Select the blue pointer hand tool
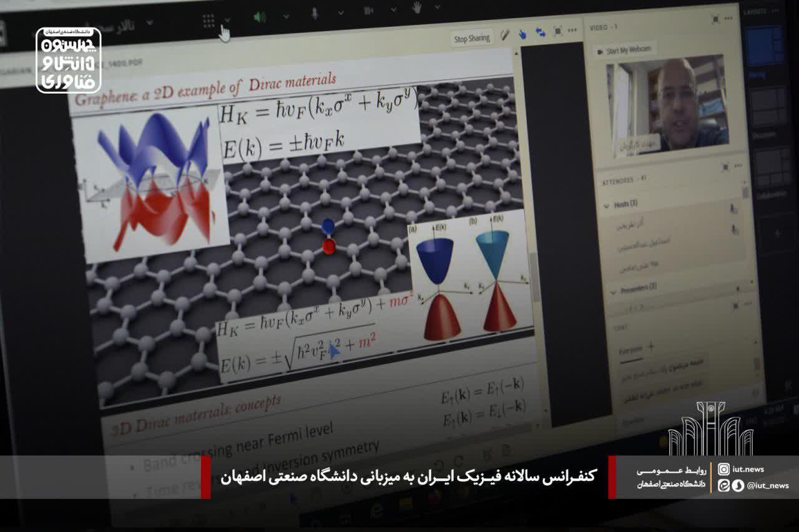Viewport: 799px width, 532px height. [x=522, y=33]
